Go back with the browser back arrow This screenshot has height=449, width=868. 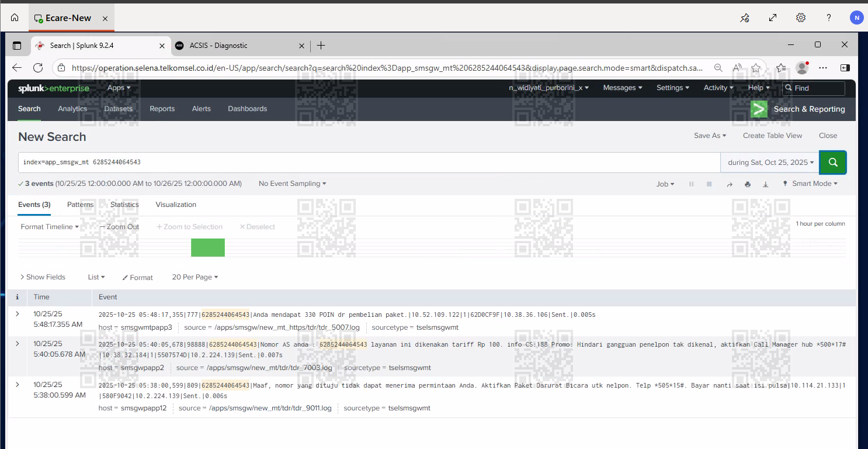coord(17,68)
